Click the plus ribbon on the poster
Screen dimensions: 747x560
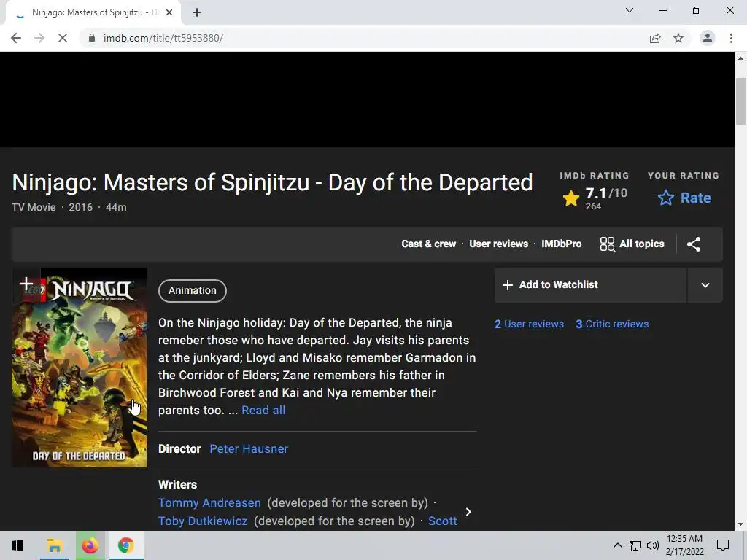(x=26, y=284)
